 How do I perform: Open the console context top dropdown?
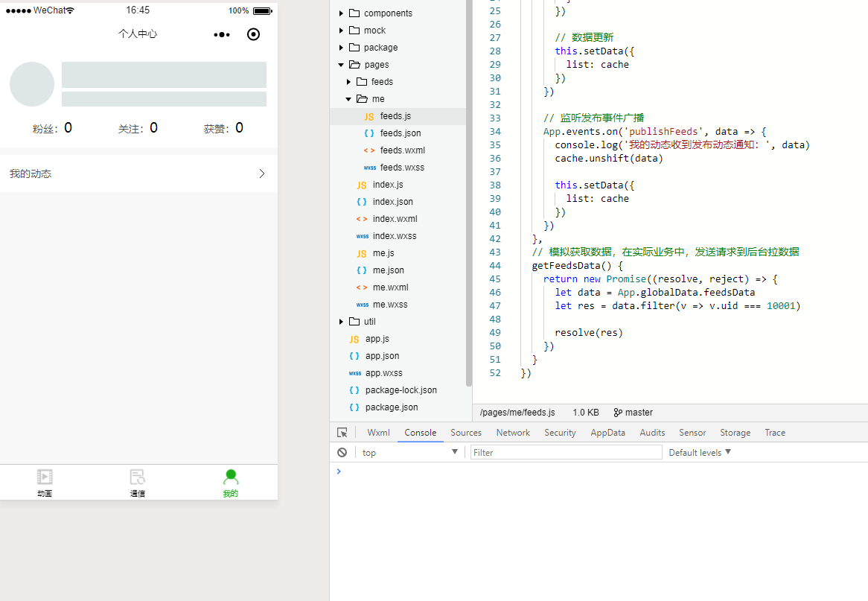[x=409, y=452]
